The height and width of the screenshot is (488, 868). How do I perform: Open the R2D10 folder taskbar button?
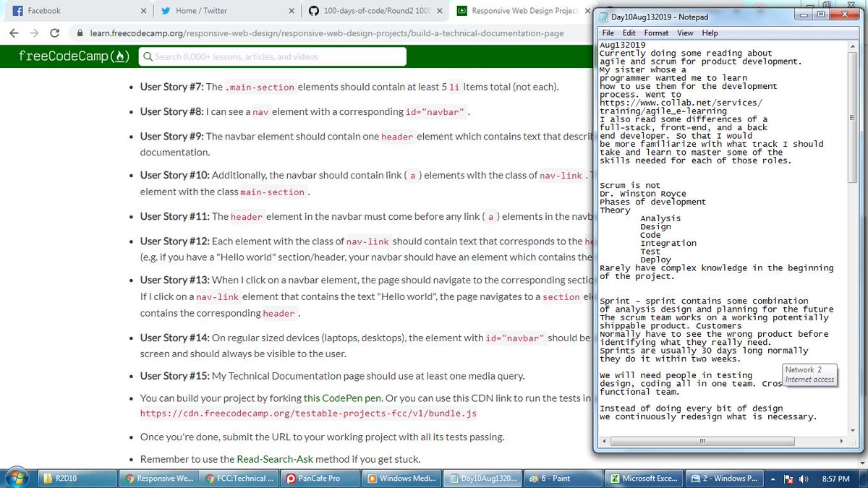(77, 478)
